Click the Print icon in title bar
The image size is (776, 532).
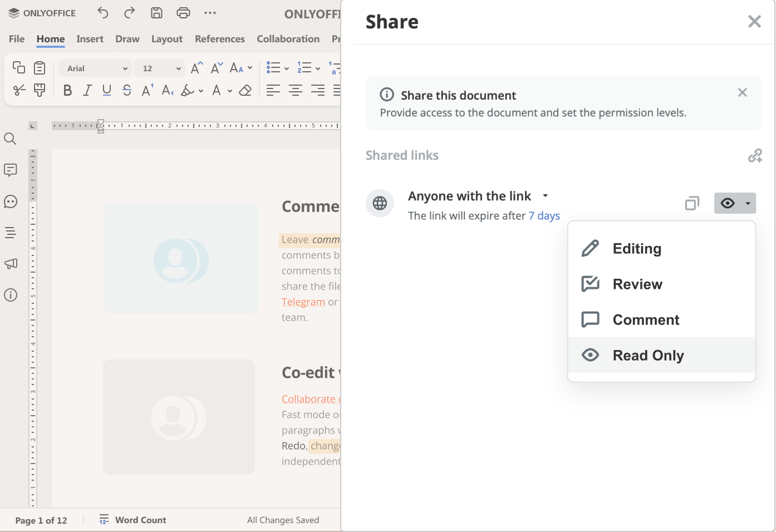point(183,13)
